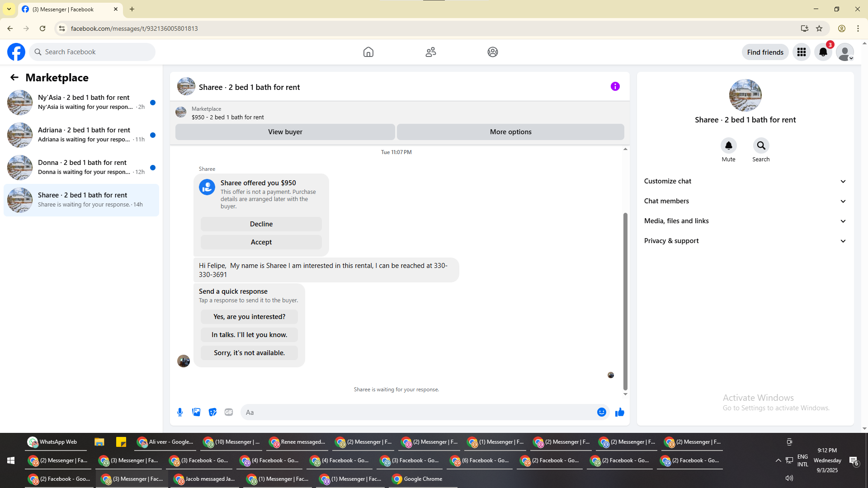Viewport: 868px width, 488px height.
Task: Open Groups icon in top navigation
Action: (x=493, y=52)
